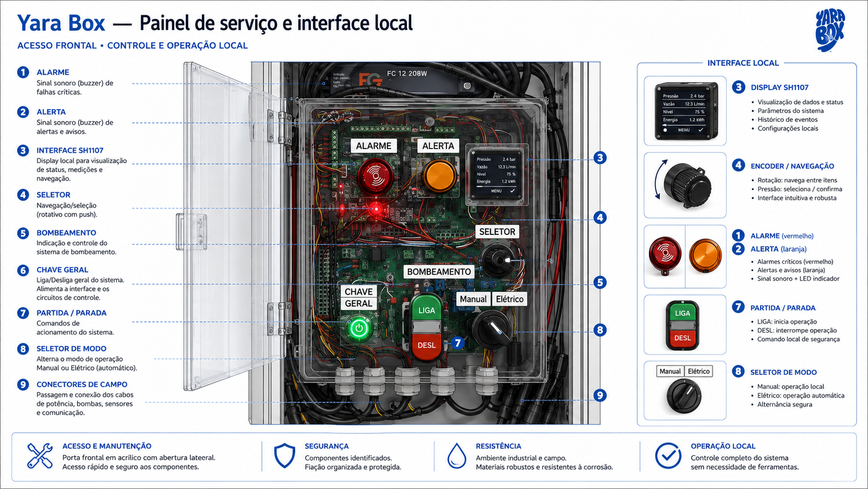868x489 pixels.
Task: Click PARTIDA / PARADA heading in Interface Local
Action: pos(783,308)
